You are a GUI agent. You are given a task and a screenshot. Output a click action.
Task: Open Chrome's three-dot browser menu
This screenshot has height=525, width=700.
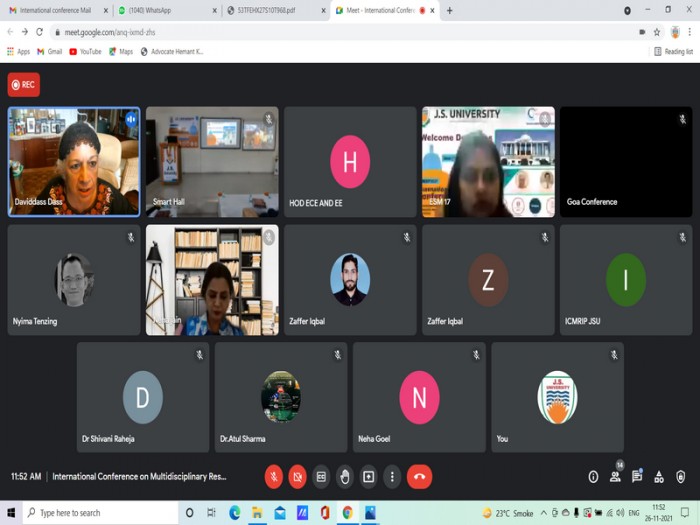click(x=690, y=32)
